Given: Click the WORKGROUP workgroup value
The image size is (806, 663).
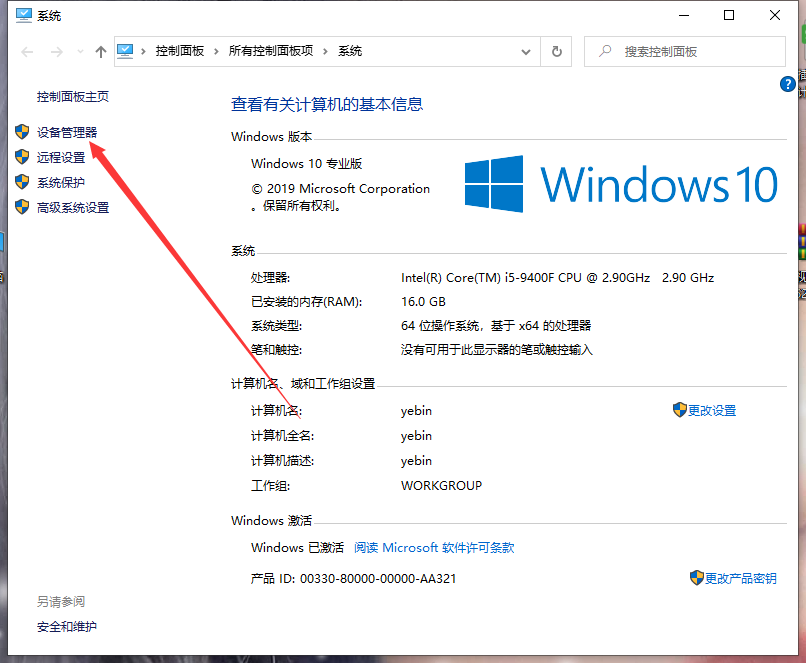Looking at the screenshot, I should point(442,486).
